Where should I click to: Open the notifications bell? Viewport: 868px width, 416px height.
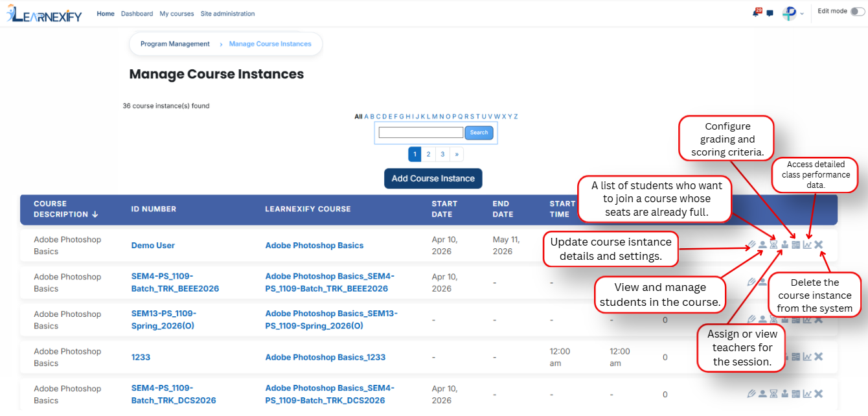[756, 12]
